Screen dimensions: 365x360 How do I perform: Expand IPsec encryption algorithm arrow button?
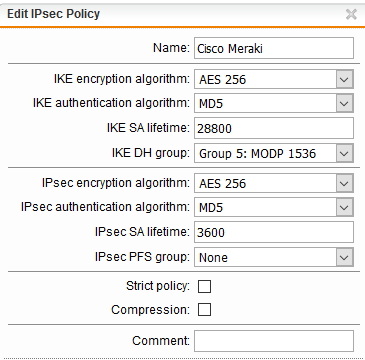[344, 183]
